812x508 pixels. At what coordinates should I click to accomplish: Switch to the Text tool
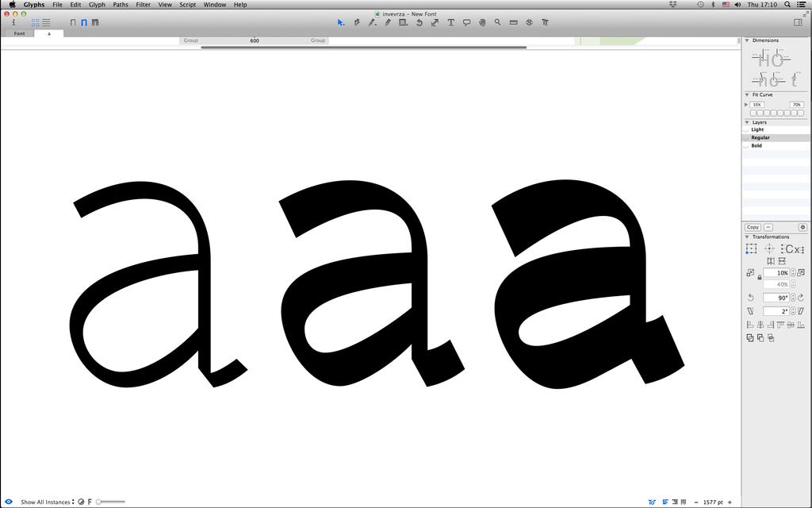[x=450, y=22]
